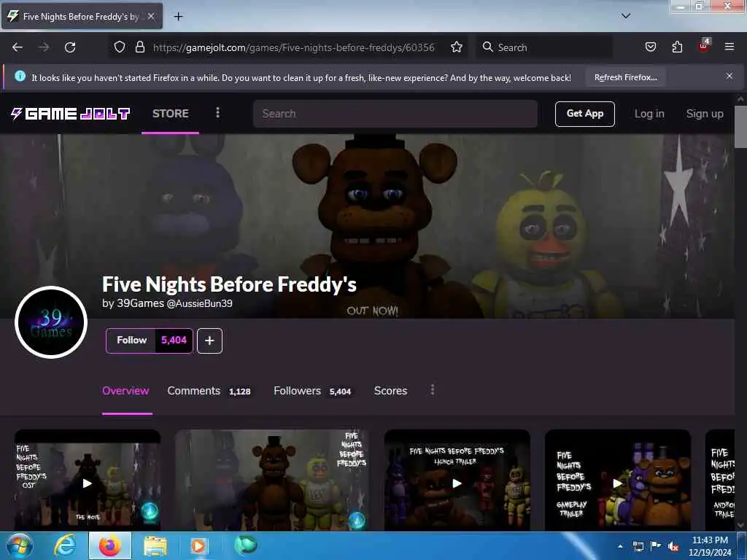Image resolution: width=747 pixels, height=560 pixels.
Task: Expand the list all tabs chevron
Action: click(626, 16)
